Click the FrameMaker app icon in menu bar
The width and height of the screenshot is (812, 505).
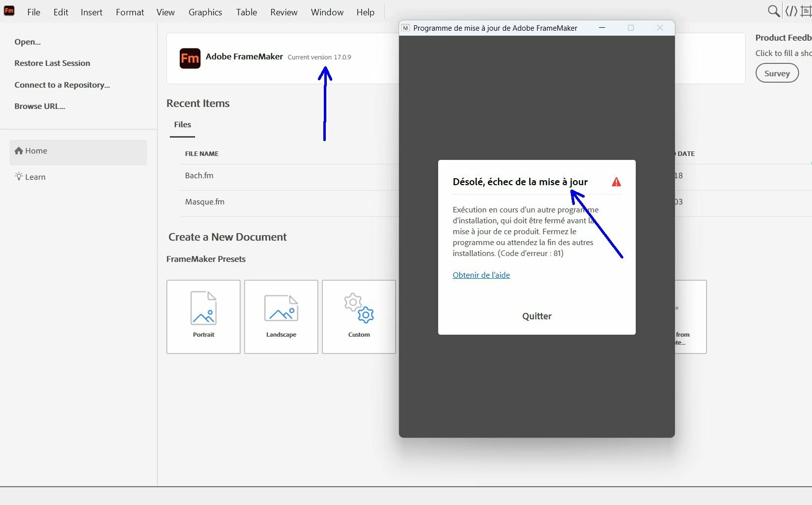coord(9,10)
